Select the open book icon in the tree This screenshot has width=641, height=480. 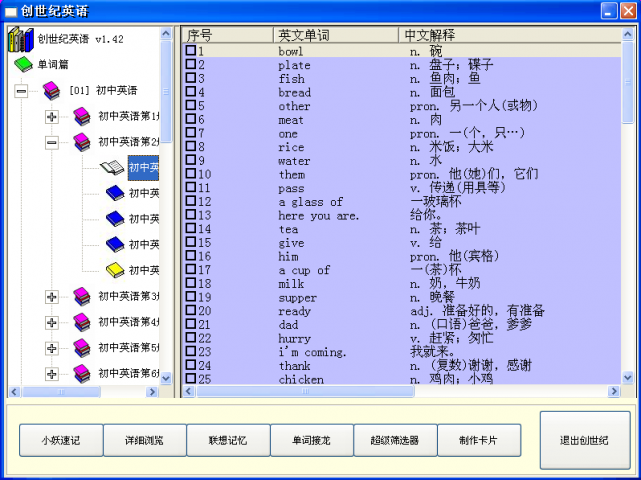point(113,168)
